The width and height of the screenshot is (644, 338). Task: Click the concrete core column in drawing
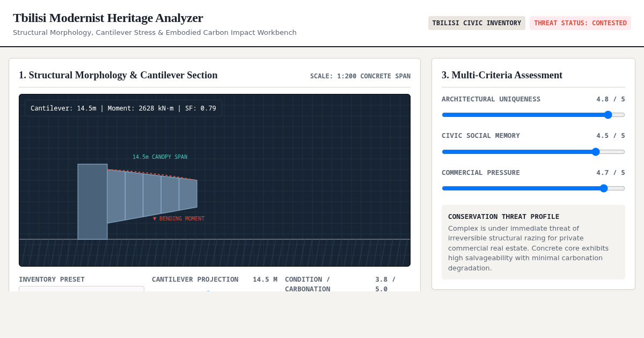[92, 202]
